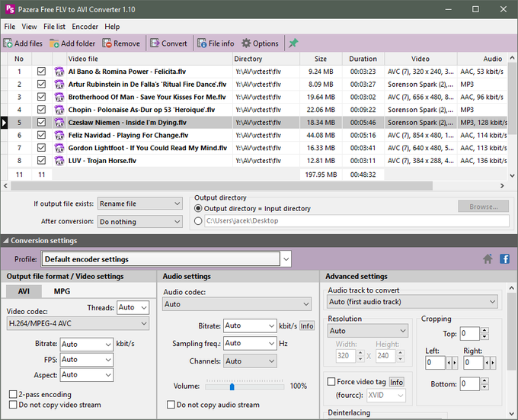Open the File menu
Image resolution: width=518 pixels, height=420 pixels.
tap(10, 27)
